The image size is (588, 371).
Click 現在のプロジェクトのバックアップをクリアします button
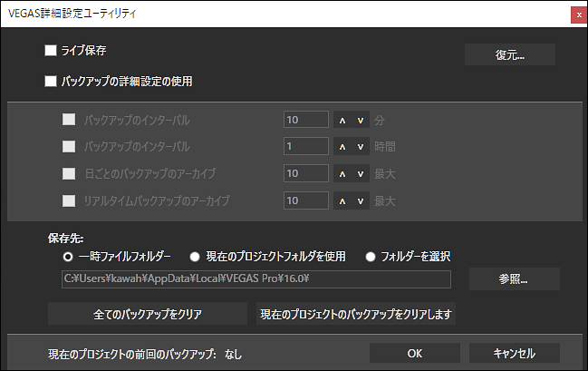[356, 314]
